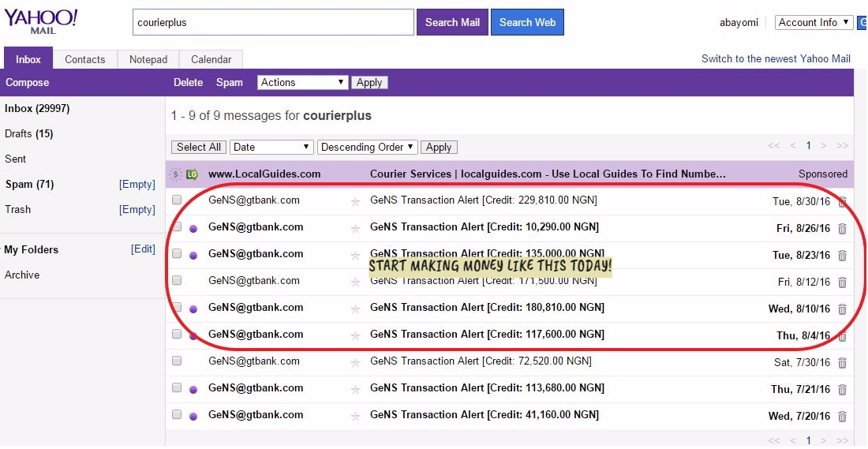The width and height of the screenshot is (868, 449).
Task: Select checkbox for 229,810.00 NGN alert
Action: [177, 200]
